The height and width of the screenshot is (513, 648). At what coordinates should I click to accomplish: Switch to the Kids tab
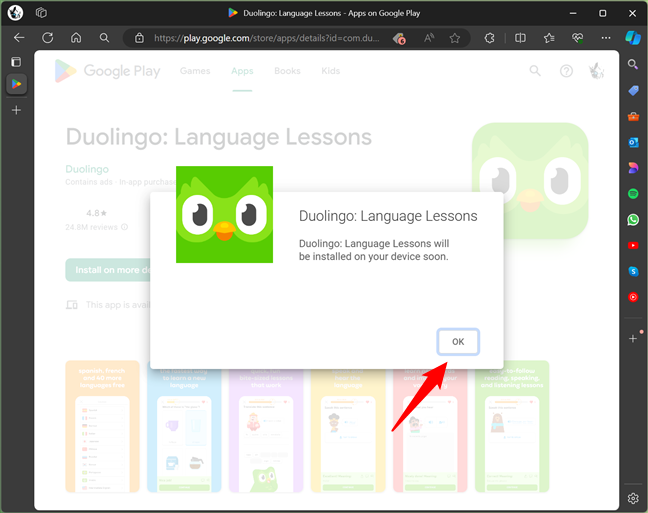331,71
